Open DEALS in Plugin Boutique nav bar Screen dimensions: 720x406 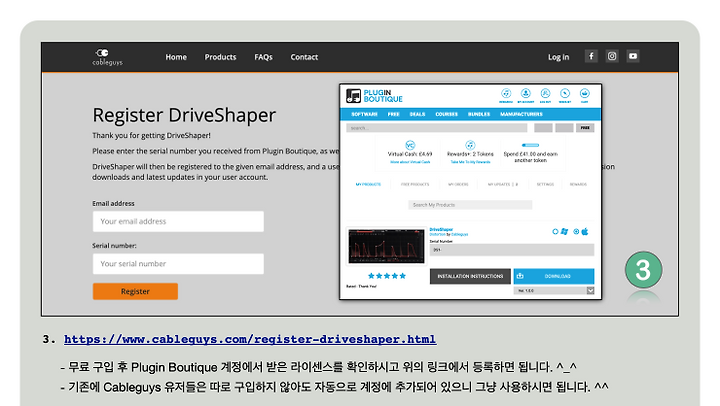click(417, 114)
